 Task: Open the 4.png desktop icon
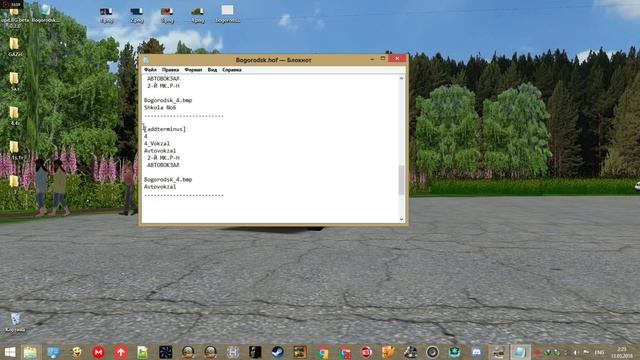coord(198,15)
